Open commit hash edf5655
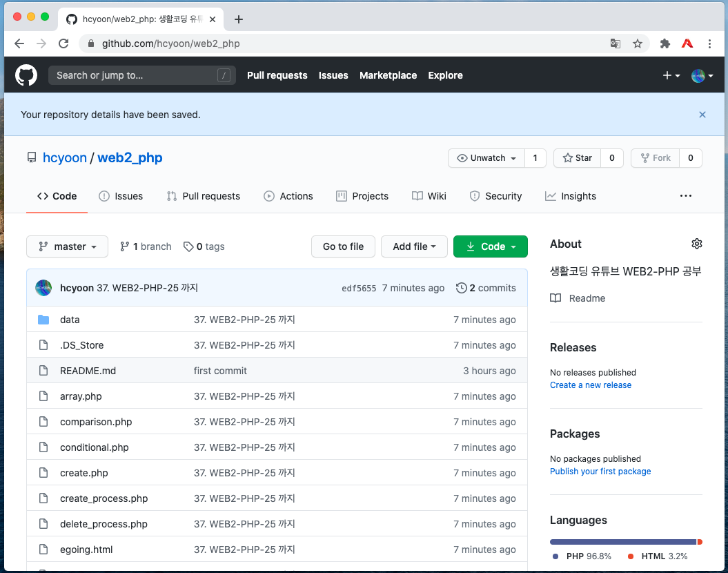This screenshot has width=728, height=573. point(359,289)
